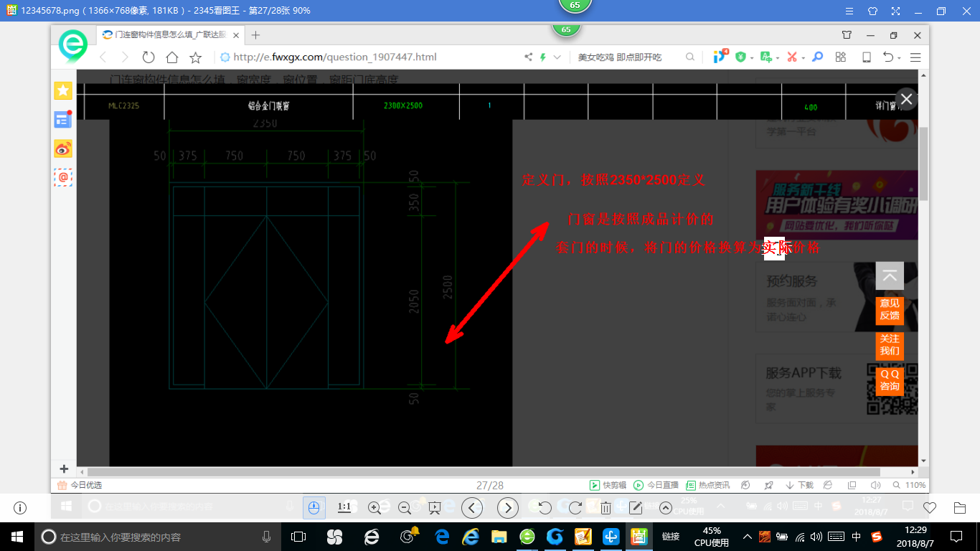Open 下载 downloads in status bar
The height and width of the screenshot is (551, 980).
(800, 485)
